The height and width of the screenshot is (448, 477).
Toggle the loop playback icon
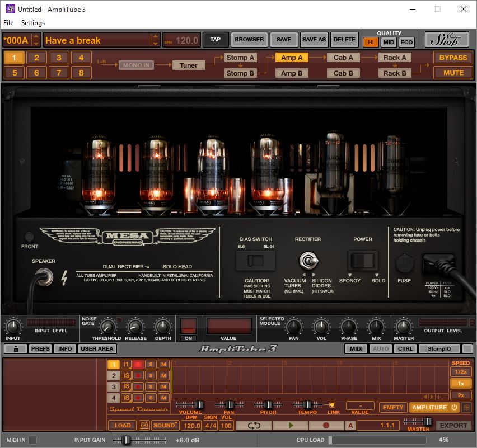(x=254, y=425)
